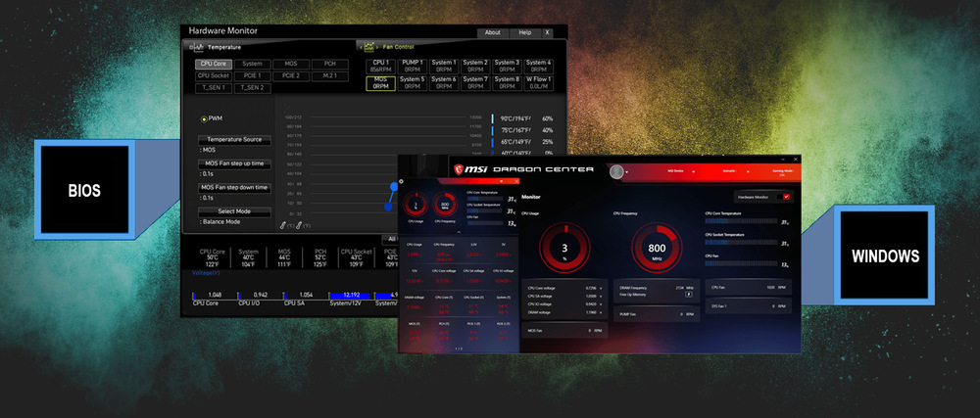This screenshot has width=980, height=418.
Task: Select CPU 1 fan tab showing 856RPM
Action: [x=380, y=67]
